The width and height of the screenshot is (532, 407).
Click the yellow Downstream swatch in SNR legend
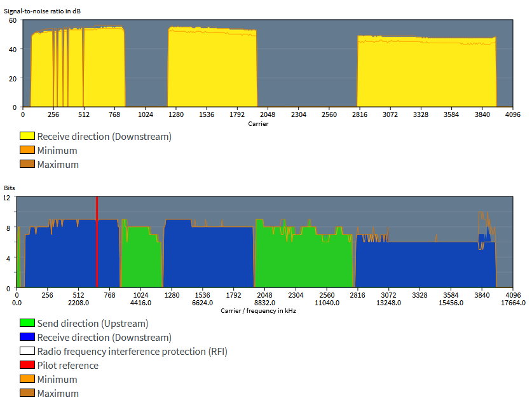(x=27, y=136)
